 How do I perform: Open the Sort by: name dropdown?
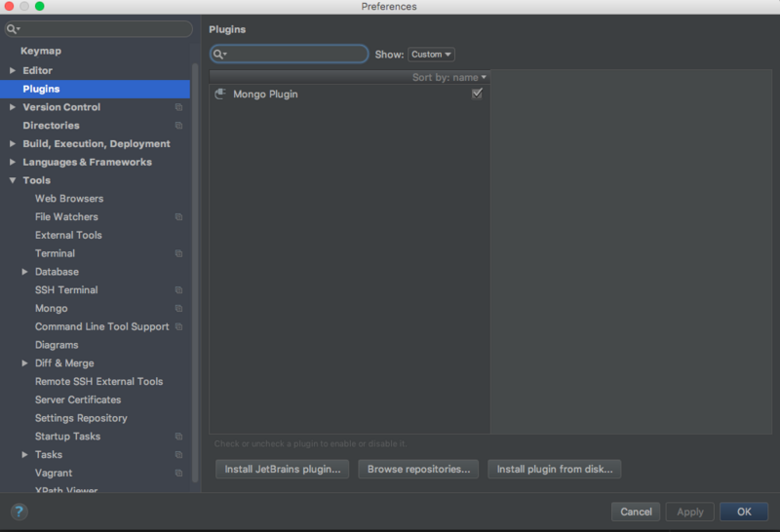coord(449,77)
